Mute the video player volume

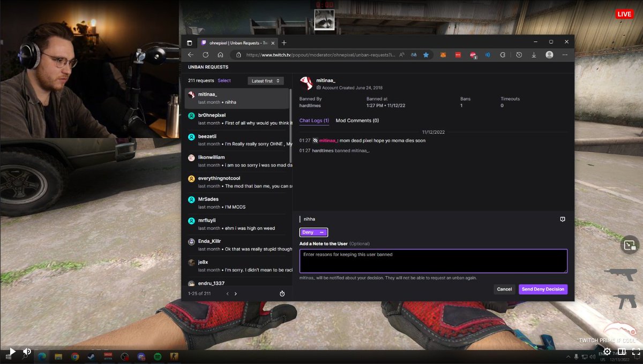coord(27,352)
